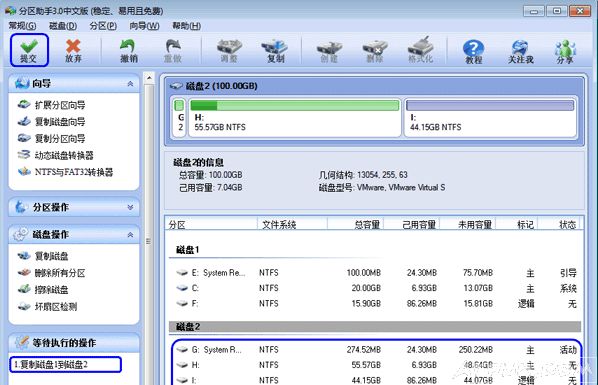Open the 教程 (Tutorial) help icon
598x385 pixels.
click(x=473, y=52)
